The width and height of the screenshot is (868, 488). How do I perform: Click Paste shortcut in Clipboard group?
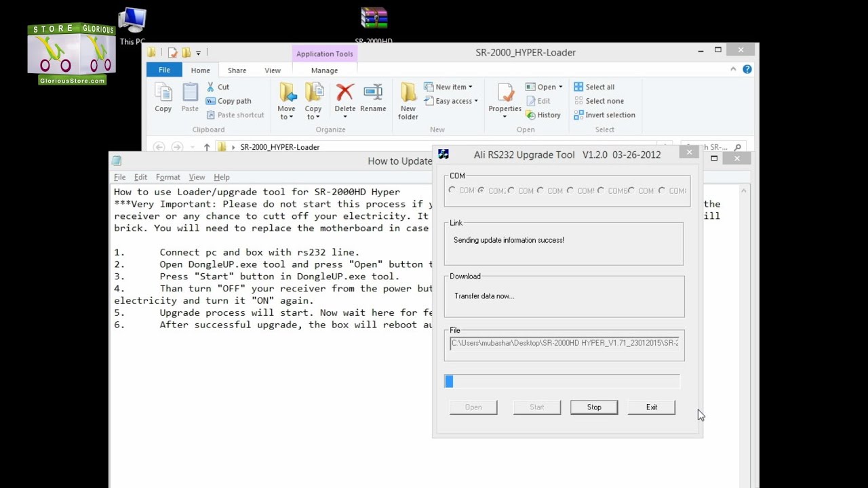pyautogui.click(x=235, y=115)
